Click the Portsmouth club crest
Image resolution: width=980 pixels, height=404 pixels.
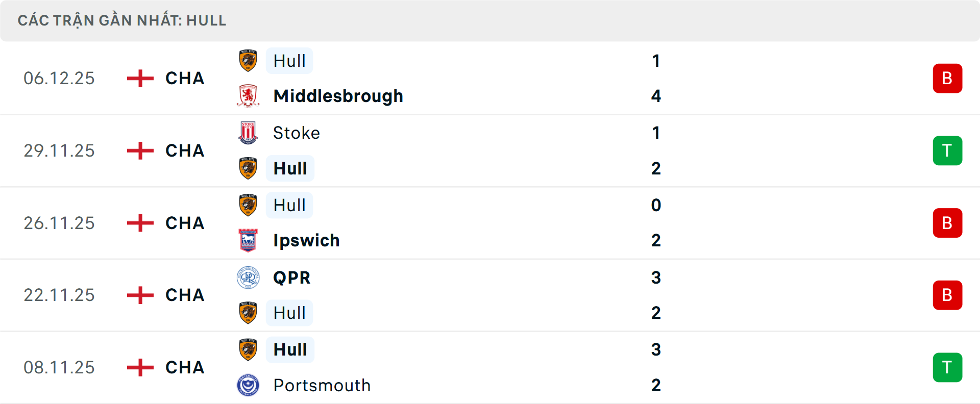click(249, 385)
